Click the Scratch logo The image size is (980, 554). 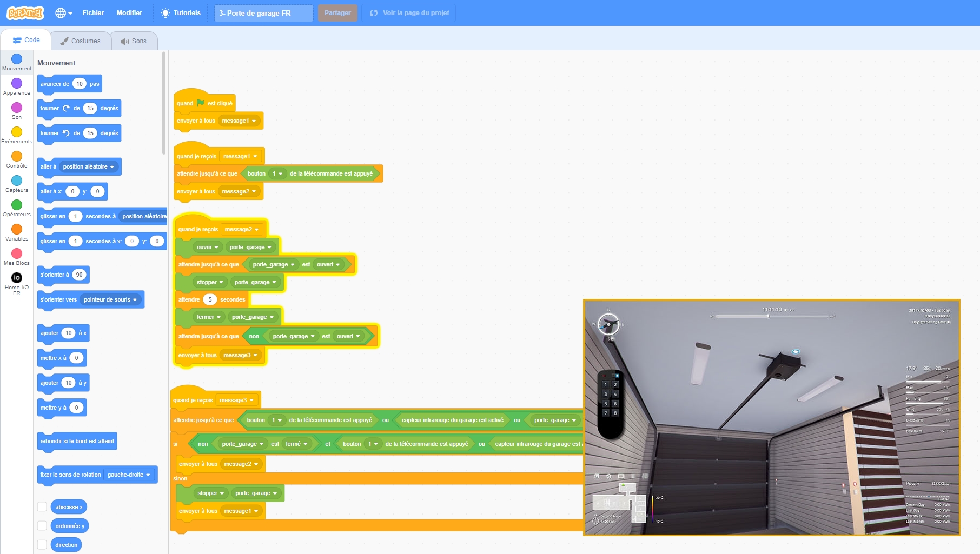[25, 12]
